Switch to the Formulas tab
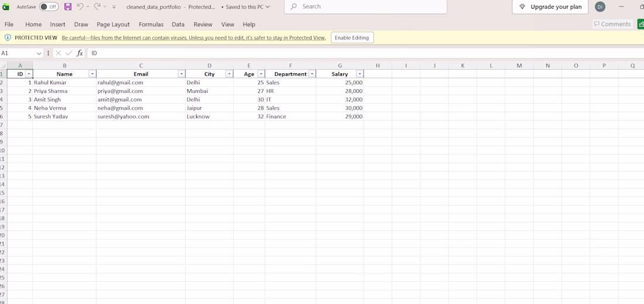The height and width of the screenshot is (304, 644). [151, 25]
